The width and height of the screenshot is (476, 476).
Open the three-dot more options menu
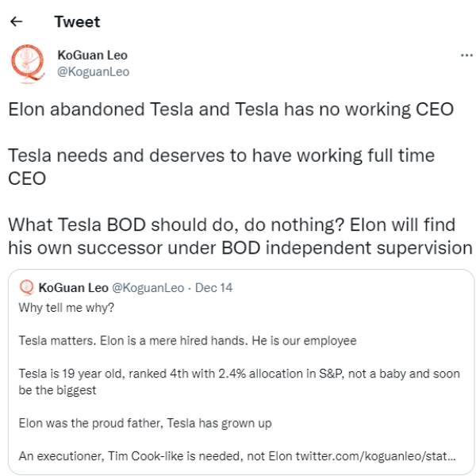coord(466,56)
